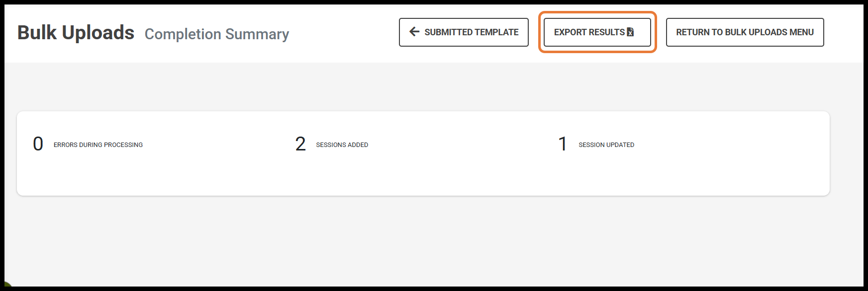Click the sessions added count 2
The image size is (868, 291).
300,144
